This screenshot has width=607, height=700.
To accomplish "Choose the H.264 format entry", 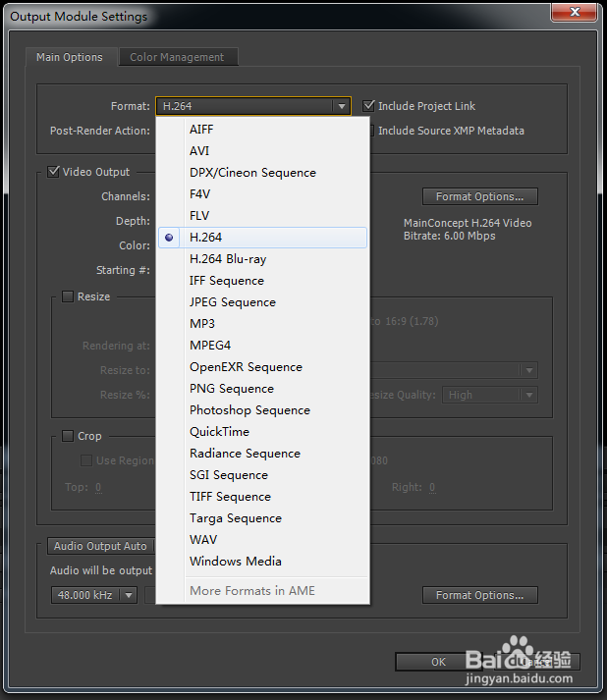I will [262, 238].
